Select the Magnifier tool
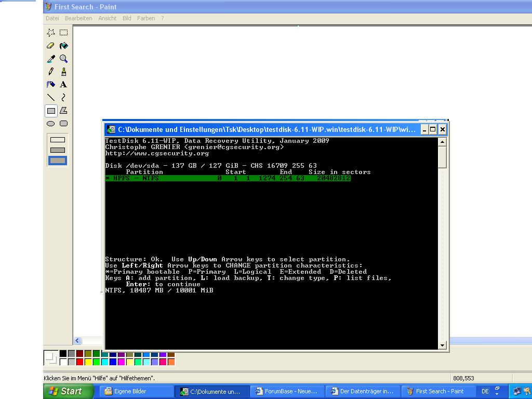The width and height of the screenshot is (532, 399). click(63, 59)
